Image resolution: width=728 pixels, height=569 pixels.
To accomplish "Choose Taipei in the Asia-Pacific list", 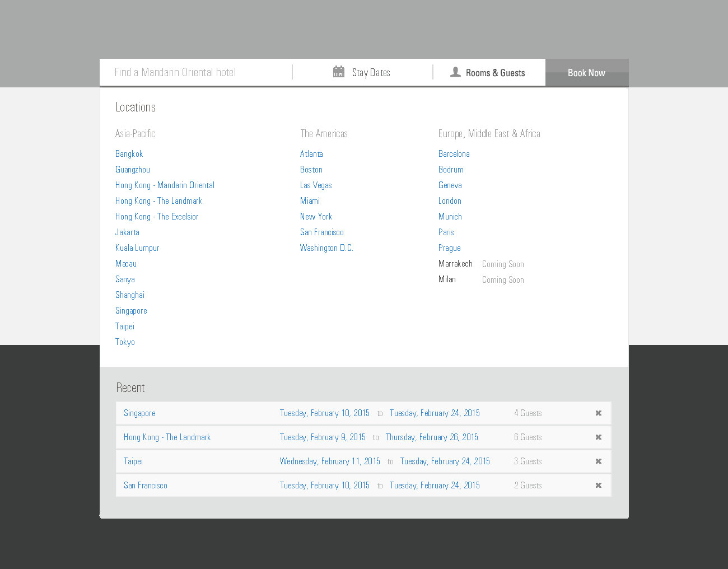I will point(125,327).
